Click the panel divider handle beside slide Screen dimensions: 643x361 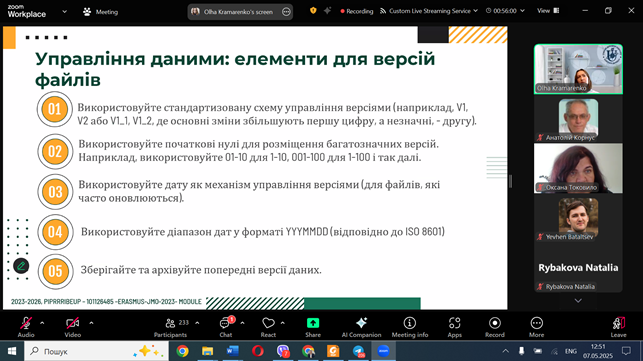pyautogui.click(x=510, y=181)
